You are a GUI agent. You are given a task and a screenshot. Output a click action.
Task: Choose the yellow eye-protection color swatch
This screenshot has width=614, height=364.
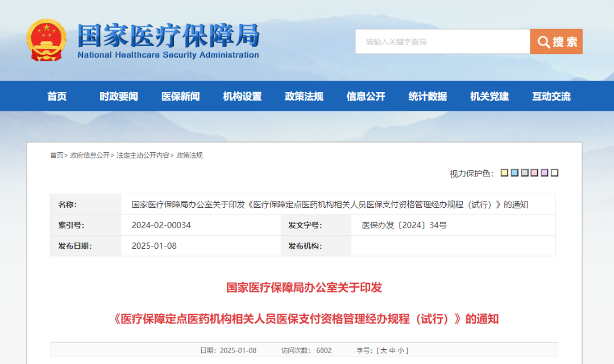tap(504, 173)
